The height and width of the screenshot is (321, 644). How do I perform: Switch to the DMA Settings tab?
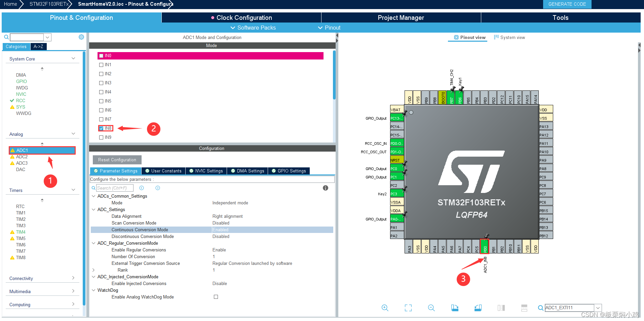pyautogui.click(x=248, y=171)
